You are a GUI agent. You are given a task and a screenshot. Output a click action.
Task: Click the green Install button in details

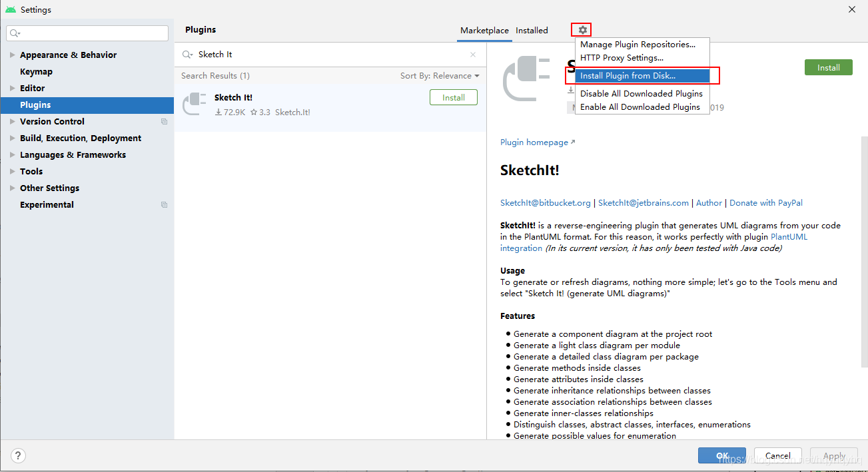[829, 67]
